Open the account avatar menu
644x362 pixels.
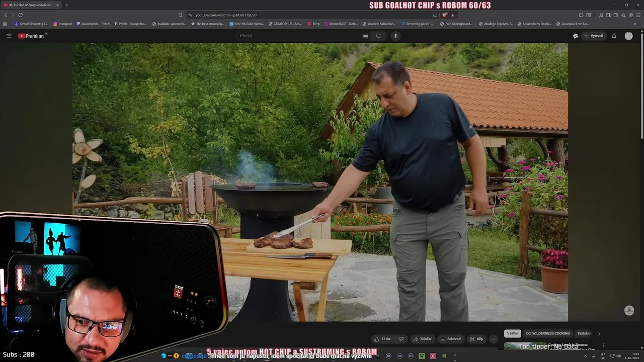coord(628,36)
